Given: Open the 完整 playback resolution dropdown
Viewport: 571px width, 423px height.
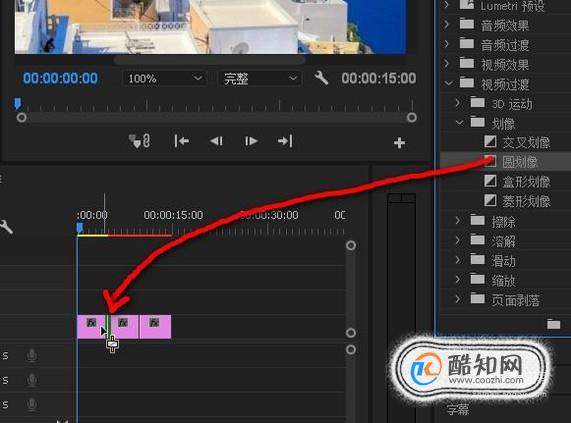Looking at the screenshot, I should point(260,78).
